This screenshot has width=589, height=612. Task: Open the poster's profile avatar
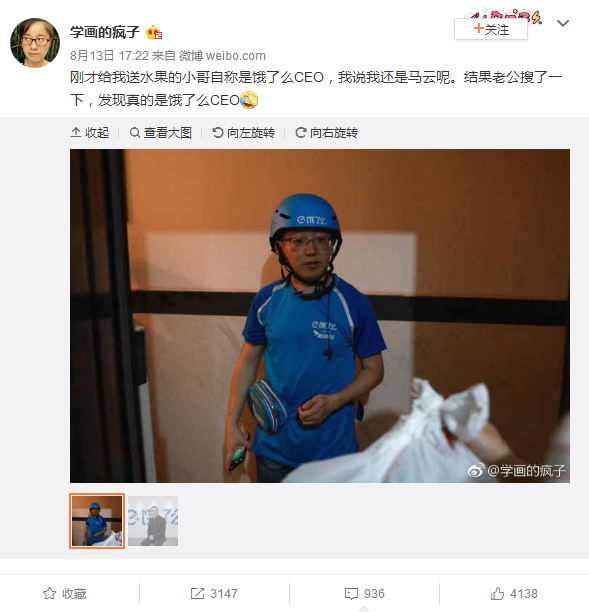click(35, 43)
